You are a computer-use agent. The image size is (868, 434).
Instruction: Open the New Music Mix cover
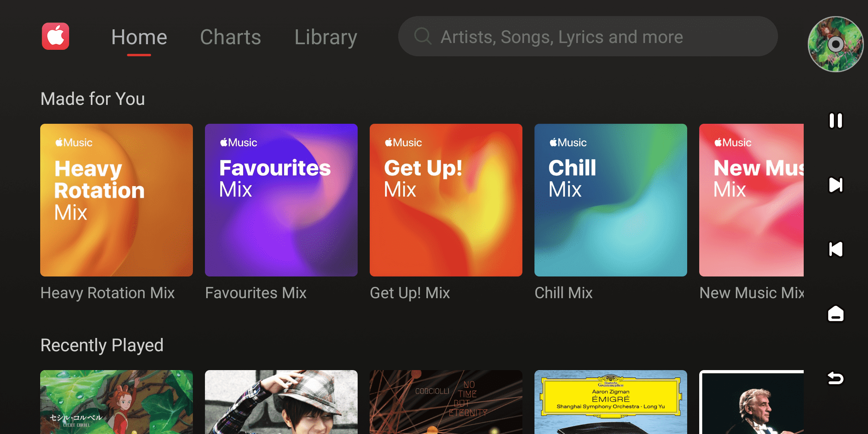click(751, 200)
